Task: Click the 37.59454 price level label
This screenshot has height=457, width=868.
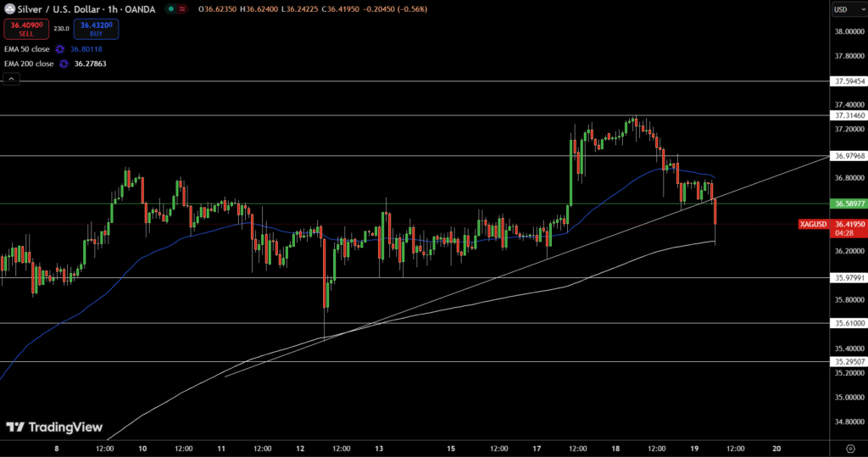Action: [849, 81]
